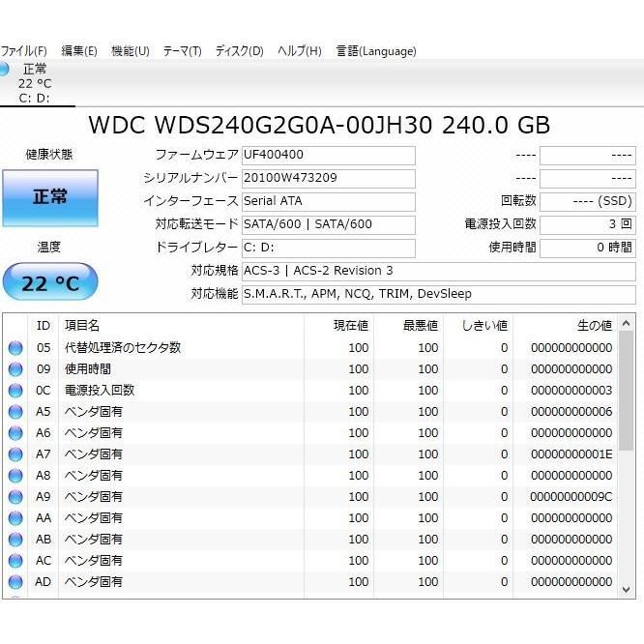Click the features field S.M.A.R.T., APM, NCQ
Screen dimensions: 644x644
click(x=439, y=295)
